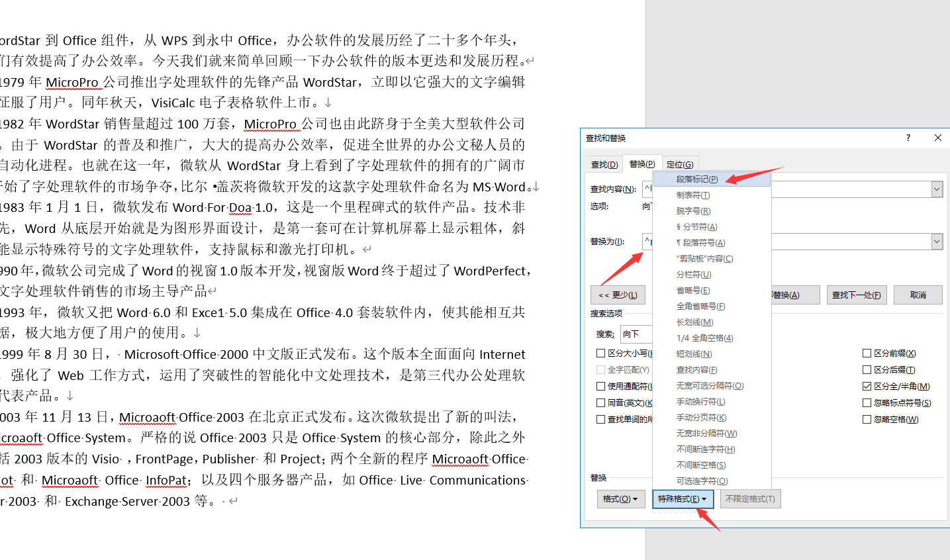Check the 查找单词的所有形式 option
Image resolution: width=950 pixels, height=560 pixels.
[601, 420]
